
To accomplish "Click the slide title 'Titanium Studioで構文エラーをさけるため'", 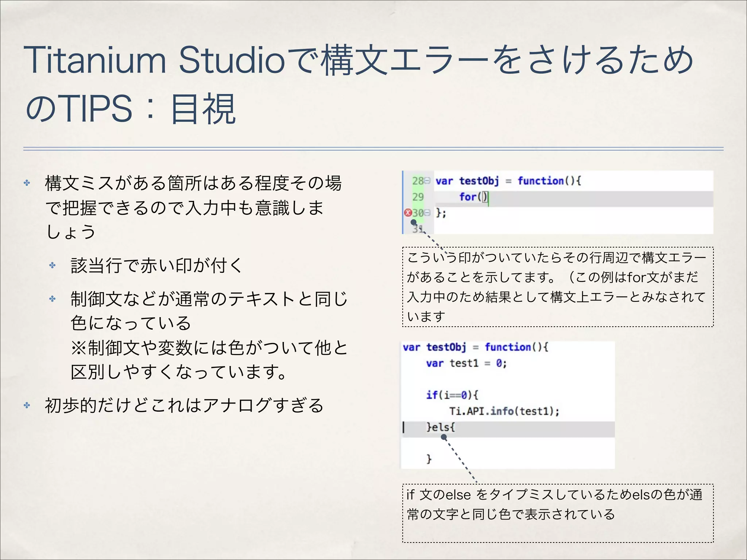I will (x=358, y=60).
